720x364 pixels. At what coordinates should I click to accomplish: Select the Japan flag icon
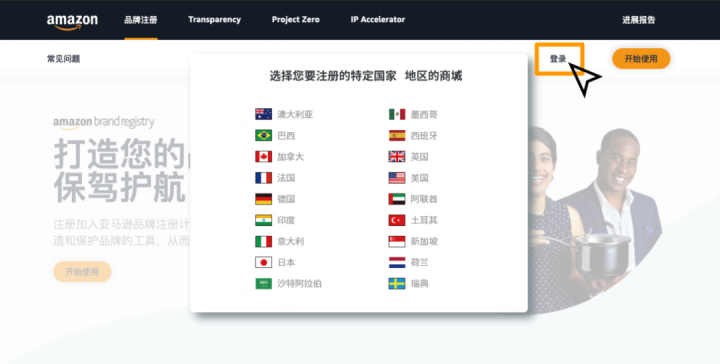point(264,262)
